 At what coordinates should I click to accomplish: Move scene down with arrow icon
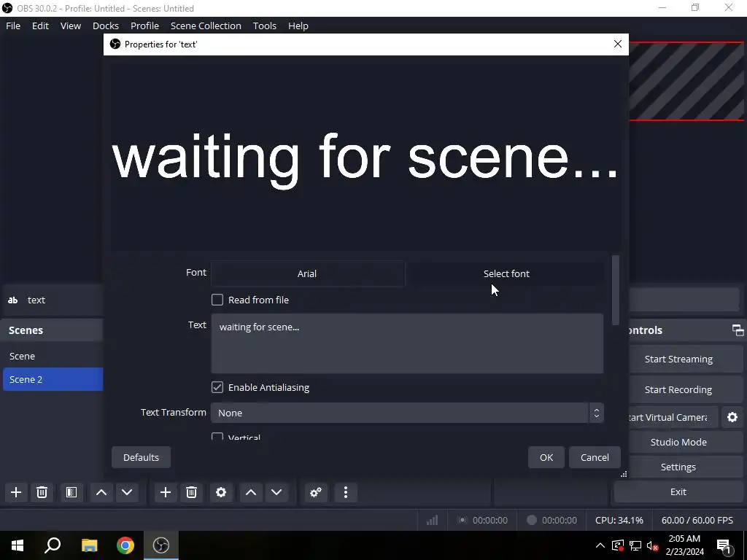pos(127,492)
